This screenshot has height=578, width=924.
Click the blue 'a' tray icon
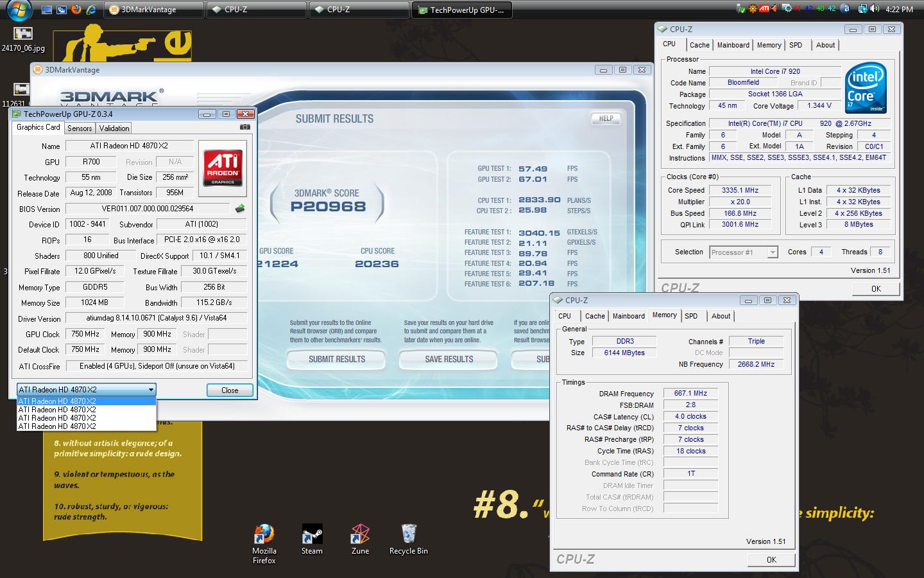(846, 9)
